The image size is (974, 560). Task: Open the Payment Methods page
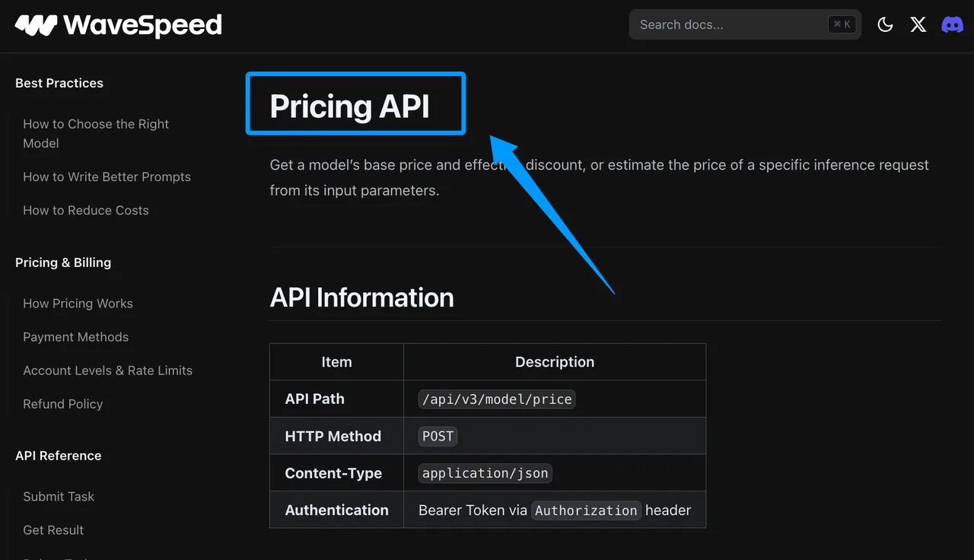click(75, 336)
